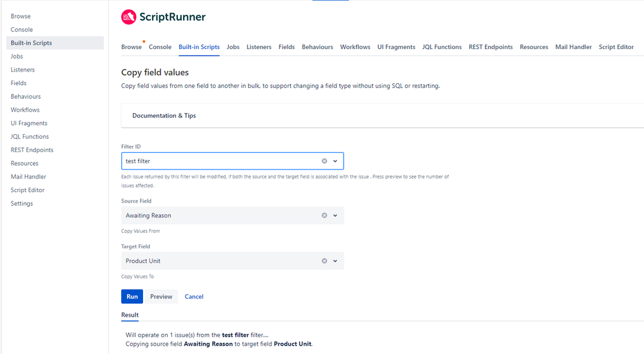Preview the affected issues

tap(161, 297)
